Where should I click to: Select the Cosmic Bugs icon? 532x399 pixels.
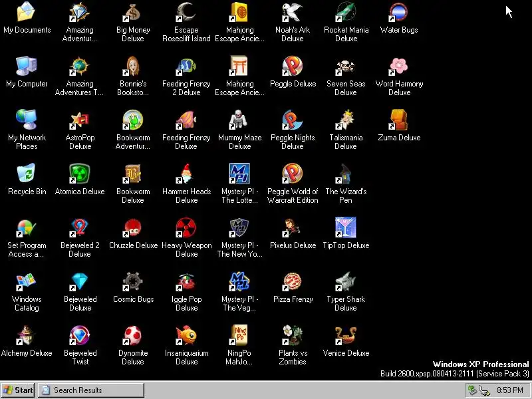pyautogui.click(x=133, y=281)
